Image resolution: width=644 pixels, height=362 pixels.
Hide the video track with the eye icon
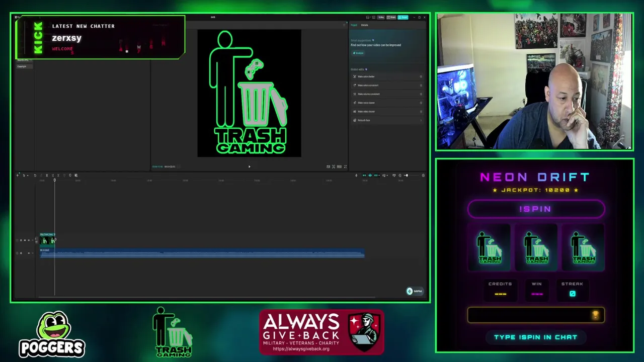(25, 240)
